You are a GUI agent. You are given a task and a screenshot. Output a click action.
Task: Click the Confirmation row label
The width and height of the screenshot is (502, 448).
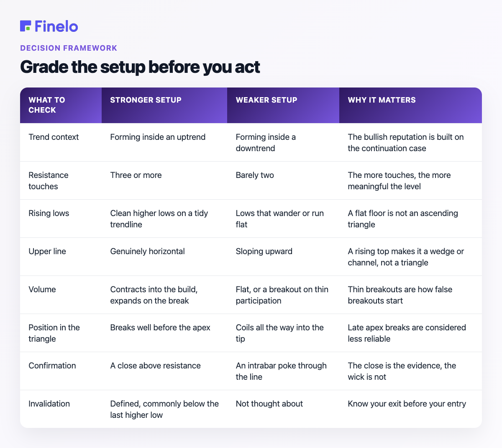point(52,366)
